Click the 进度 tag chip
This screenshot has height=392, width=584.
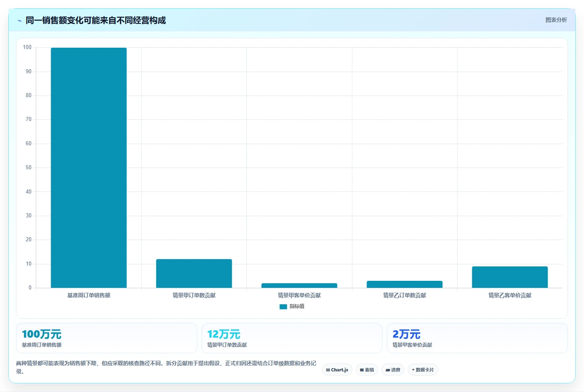pos(393,370)
